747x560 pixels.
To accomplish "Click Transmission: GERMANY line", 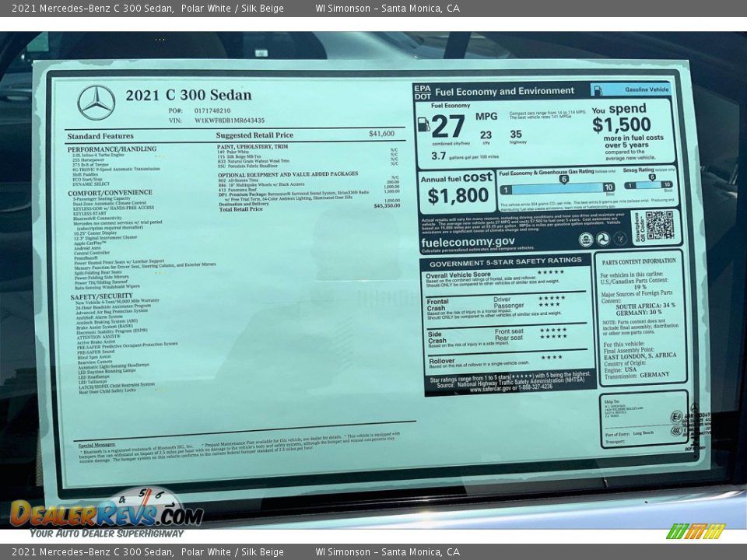I will [636, 375].
